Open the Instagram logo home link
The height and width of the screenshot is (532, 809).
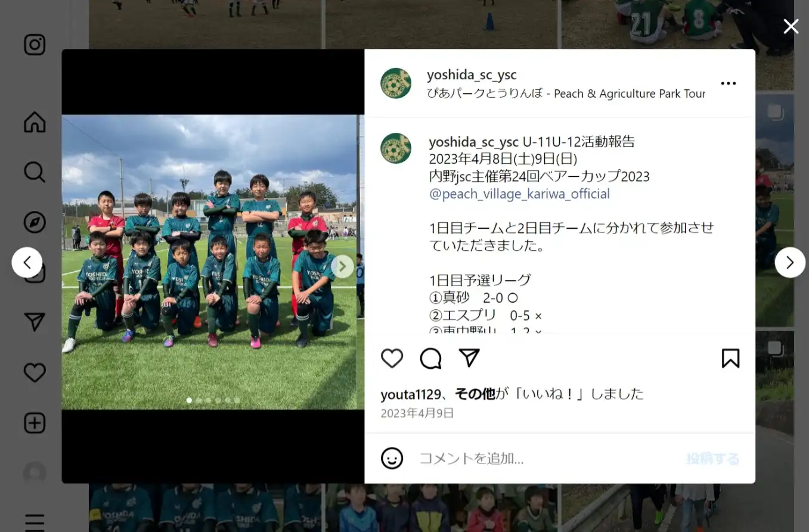(x=35, y=45)
